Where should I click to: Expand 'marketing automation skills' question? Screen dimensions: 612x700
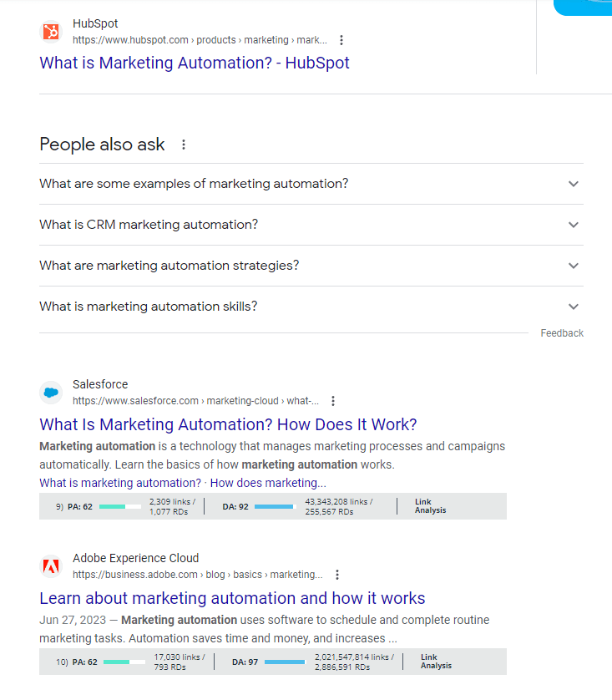573,307
